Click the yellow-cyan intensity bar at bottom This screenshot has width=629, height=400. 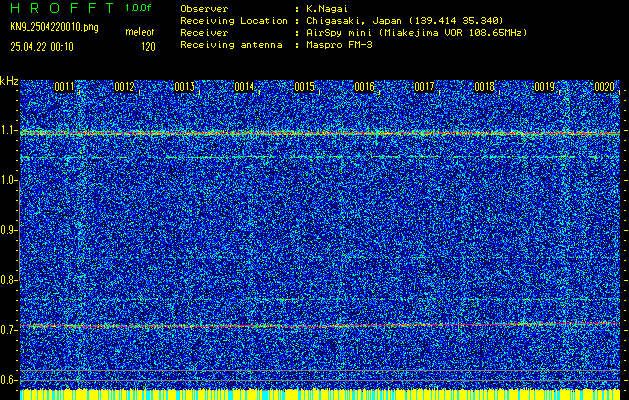(x=320, y=394)
